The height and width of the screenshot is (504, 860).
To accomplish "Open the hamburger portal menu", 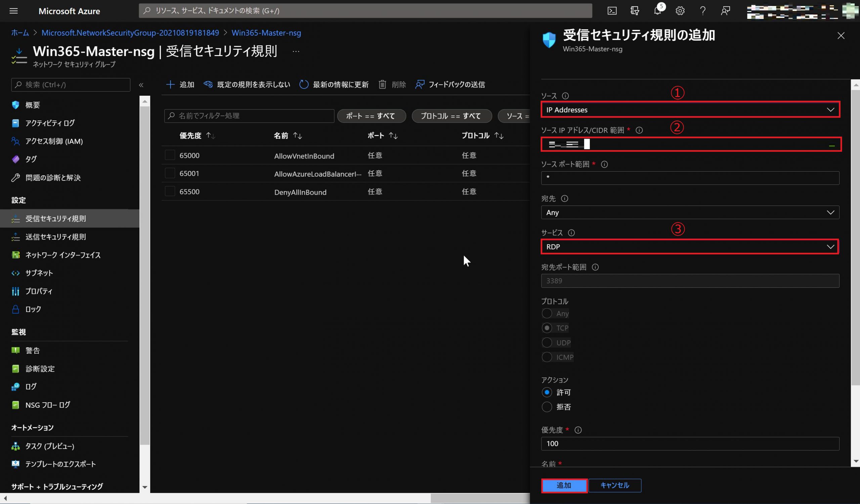I will [14, 11].
